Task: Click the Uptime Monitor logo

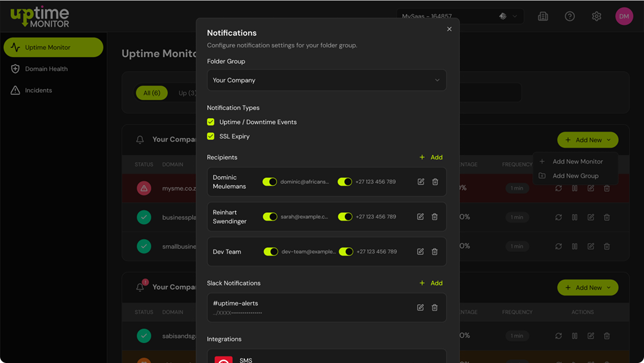Action: (x=40, y=16)
